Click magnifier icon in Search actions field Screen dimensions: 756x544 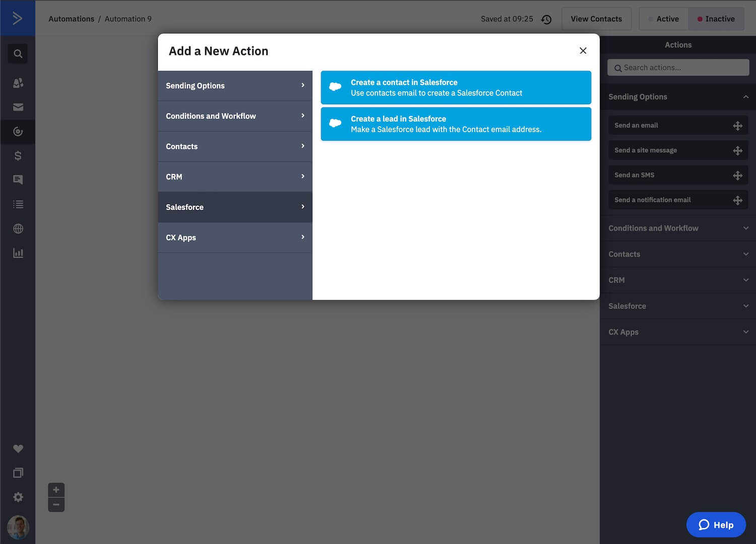[618, 68]
